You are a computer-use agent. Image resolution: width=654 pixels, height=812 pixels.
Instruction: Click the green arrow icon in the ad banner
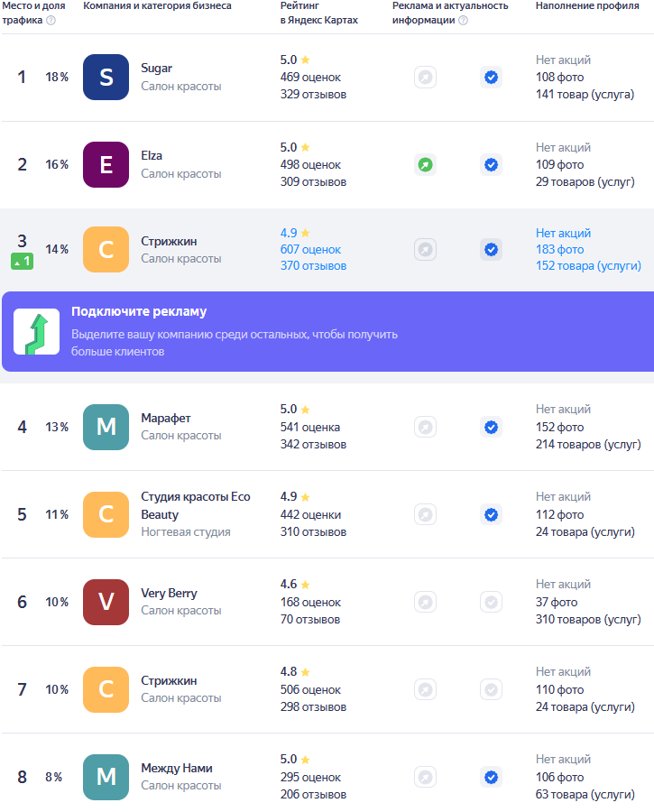36,331
